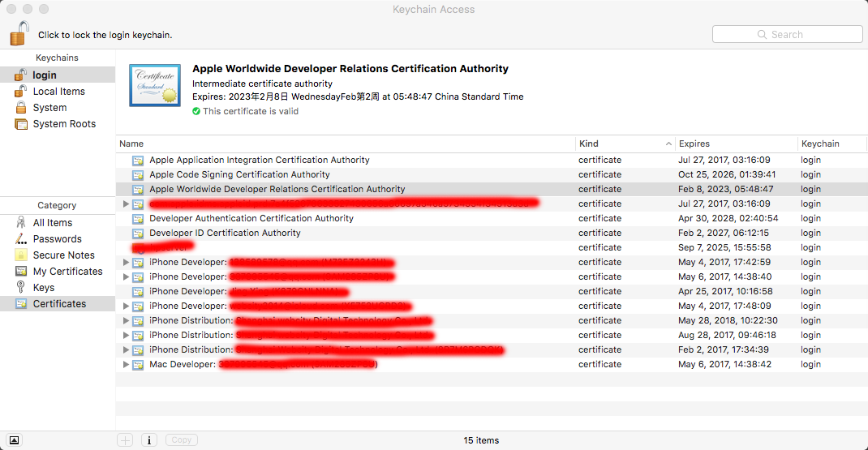
Task: Click expiry date Apr 25, 2017, 10:16:58
Action: (725, 292)
